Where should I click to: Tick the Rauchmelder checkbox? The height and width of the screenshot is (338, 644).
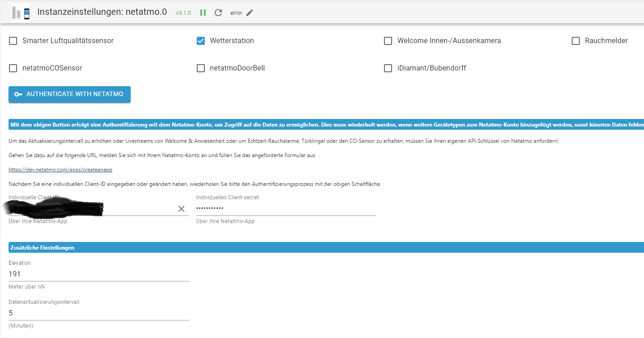tap(576, 41)
